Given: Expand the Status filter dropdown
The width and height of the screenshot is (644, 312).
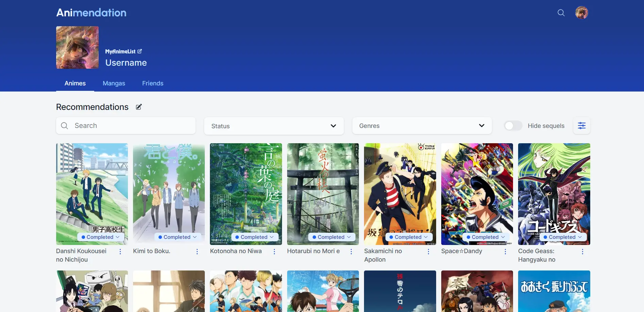Looking at the screenshot, I should tap(274, 126).
